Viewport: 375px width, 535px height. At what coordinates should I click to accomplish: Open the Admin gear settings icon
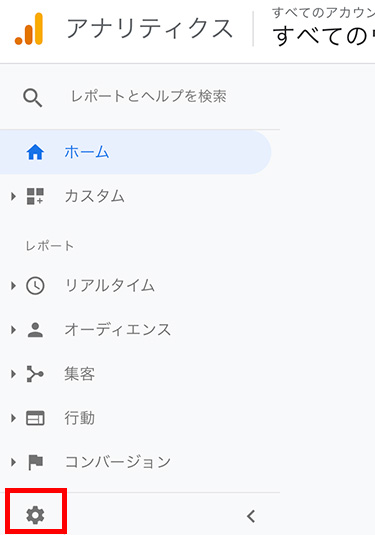(35, 515)
